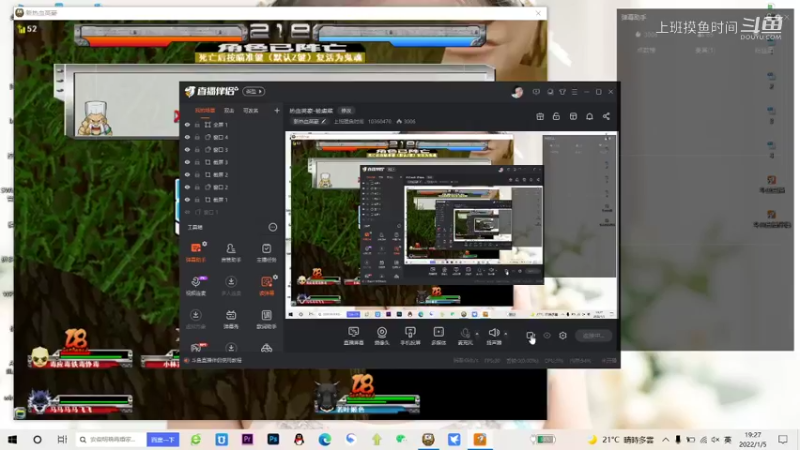This screenshot has width=800, height=450.
Task: Click the 修改 button next to the room title
Action: pos(346,111)
